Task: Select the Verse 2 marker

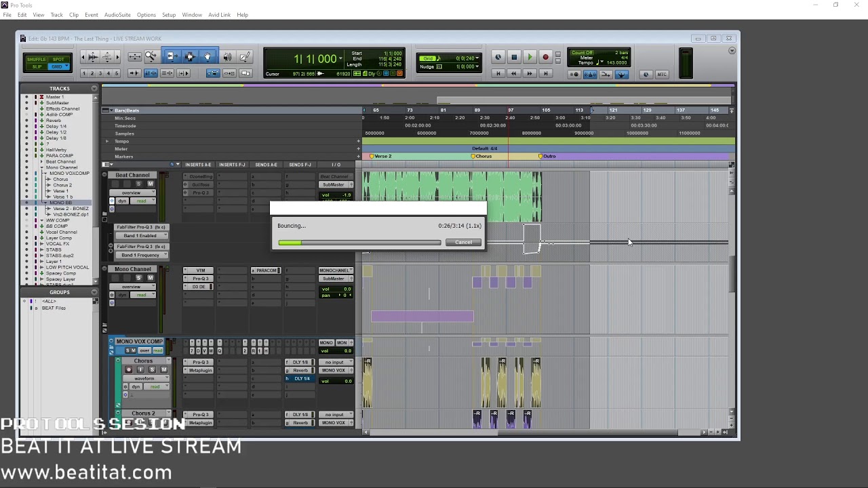Action: point(381,157)
